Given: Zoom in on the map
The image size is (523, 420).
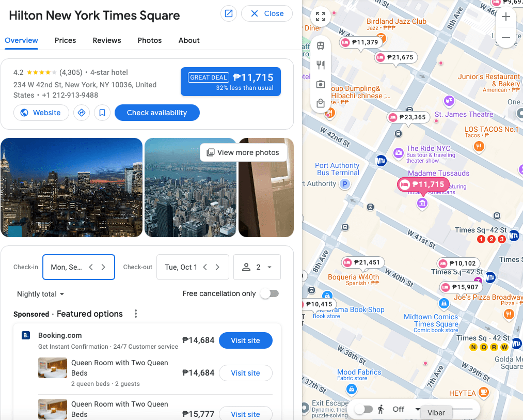Looking at the screenshot, I should tap(505, 17).
